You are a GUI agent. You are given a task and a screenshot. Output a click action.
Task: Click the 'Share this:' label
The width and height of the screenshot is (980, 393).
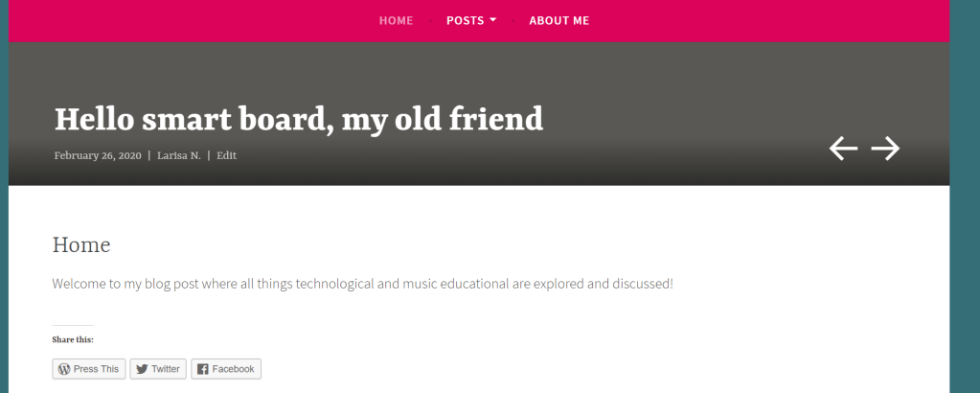[x=73, y=339]
